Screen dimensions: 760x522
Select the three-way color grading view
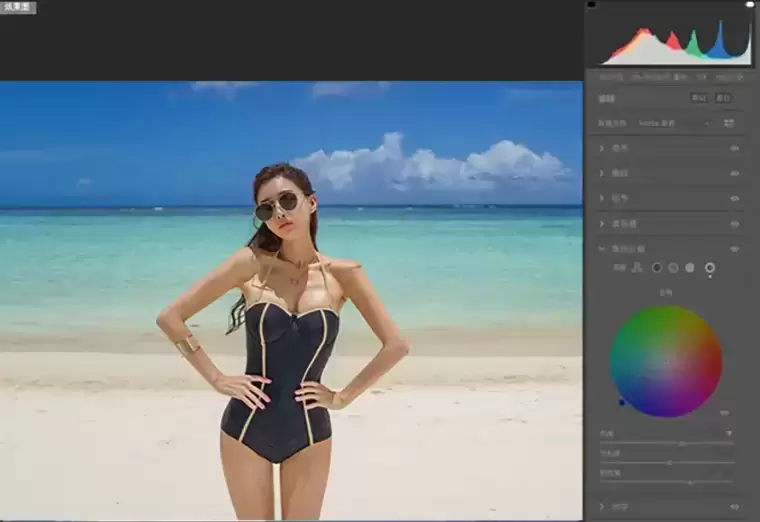tap(636, 268)
